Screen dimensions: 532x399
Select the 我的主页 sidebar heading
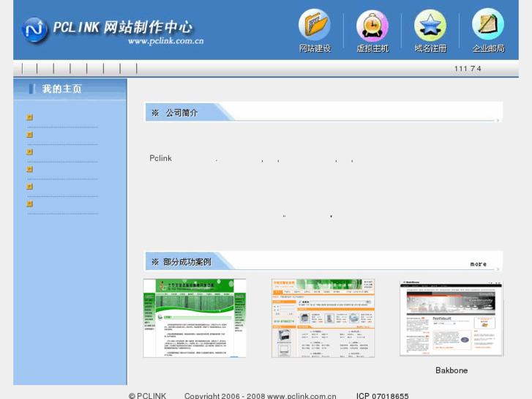61,89
